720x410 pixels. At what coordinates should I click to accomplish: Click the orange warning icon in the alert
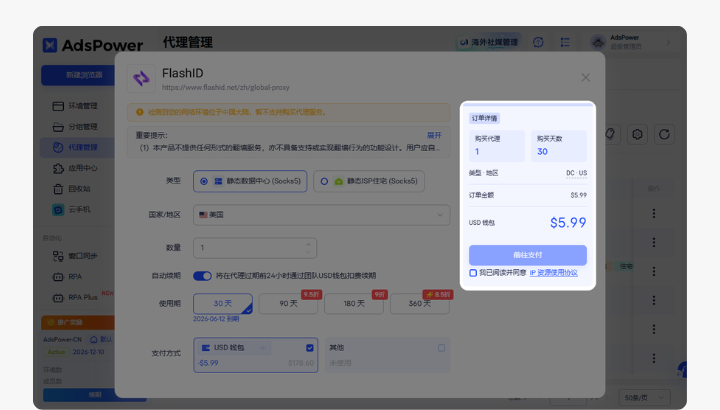140,112
